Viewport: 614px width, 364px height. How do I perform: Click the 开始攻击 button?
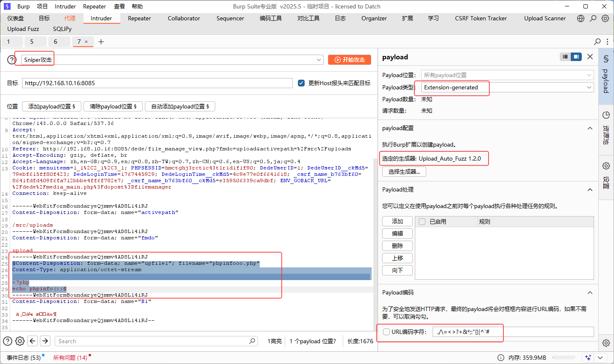350,60
